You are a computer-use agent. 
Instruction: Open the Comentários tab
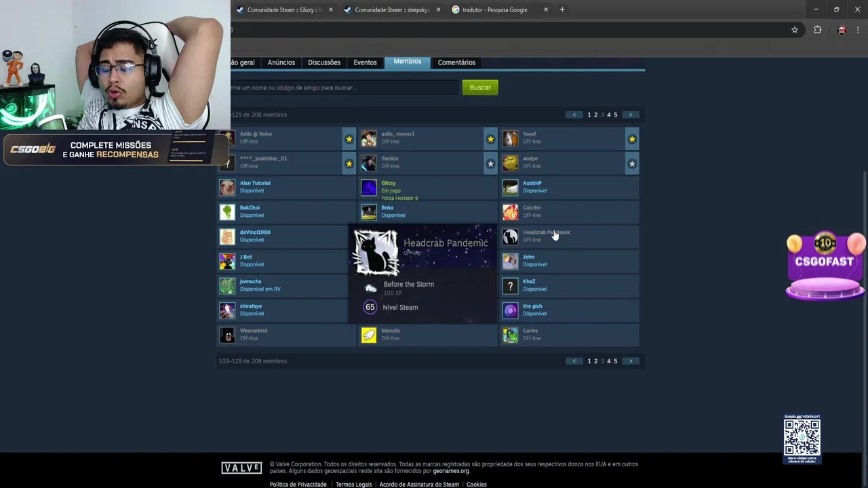point(456,62)
